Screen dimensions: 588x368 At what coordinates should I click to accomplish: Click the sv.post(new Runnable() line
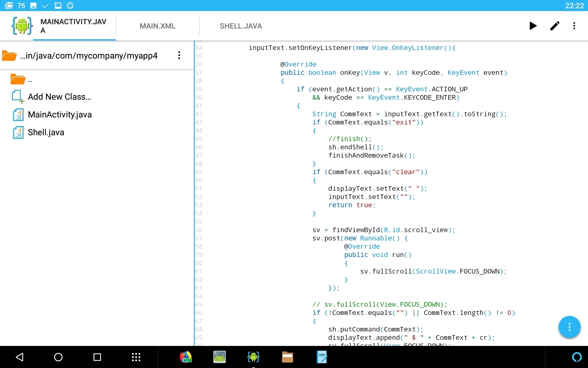pyautogui.click(x=360, y=238)
